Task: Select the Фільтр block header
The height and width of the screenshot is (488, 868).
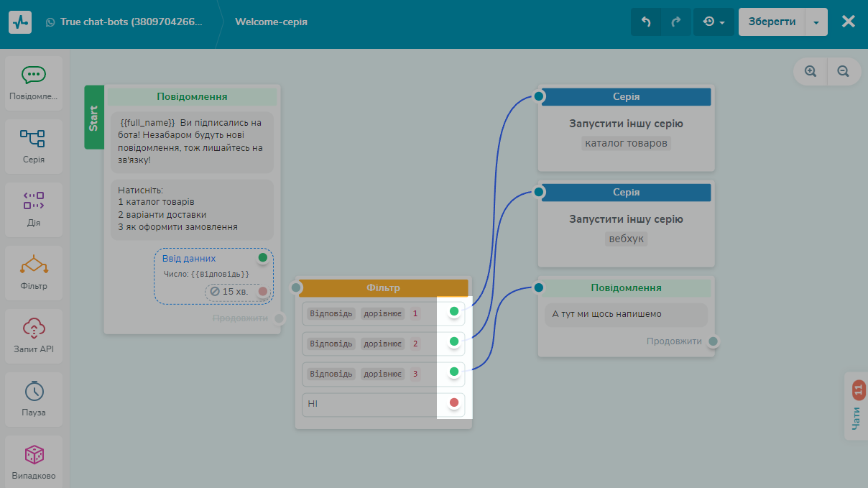Action: (x=382, y=287)
